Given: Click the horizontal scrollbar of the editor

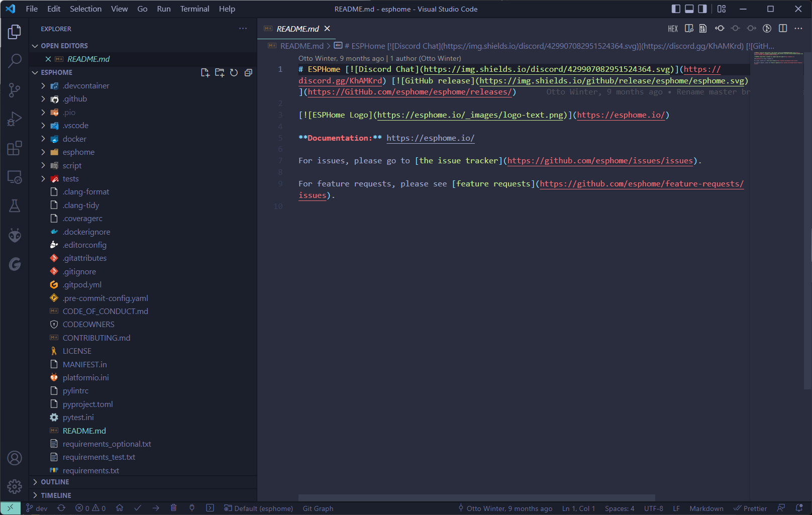Looking at the screenshot, I should point(477,498).
